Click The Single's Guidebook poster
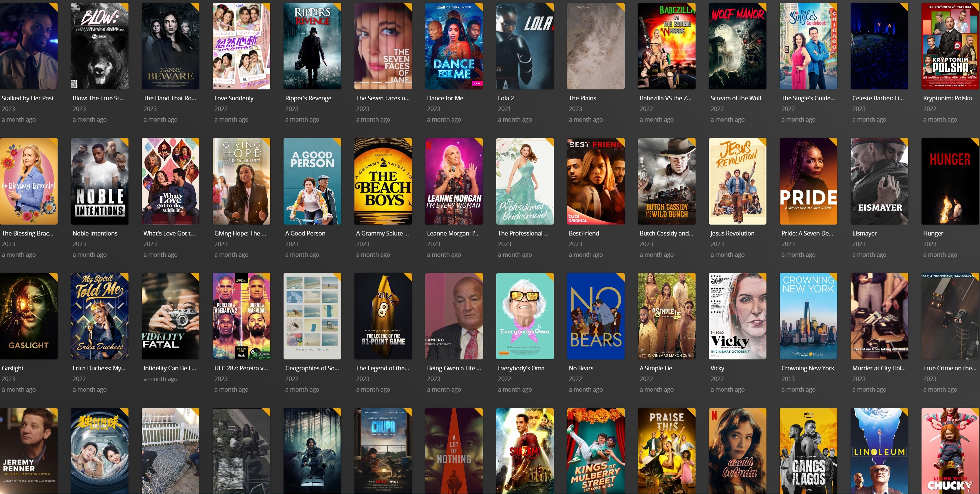980x494 pixels. point(808,46)
